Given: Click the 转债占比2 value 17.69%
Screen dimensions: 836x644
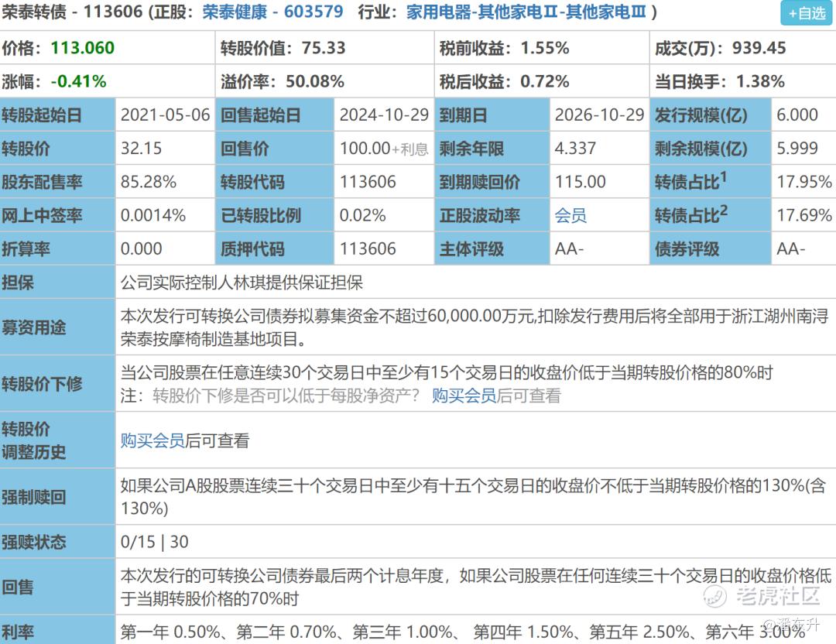Looking at the screenshot, I should click(804, 215).
